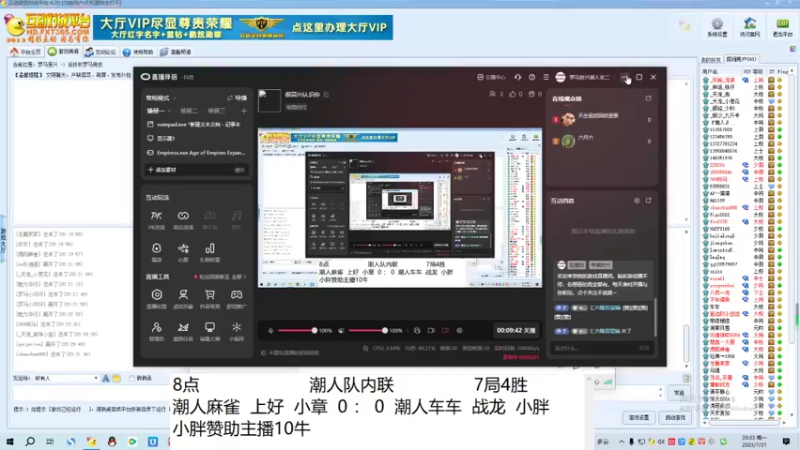Open the 虚拟形象 virtual avatar tool
Screen dimensions: 800x450
(183, 298)
